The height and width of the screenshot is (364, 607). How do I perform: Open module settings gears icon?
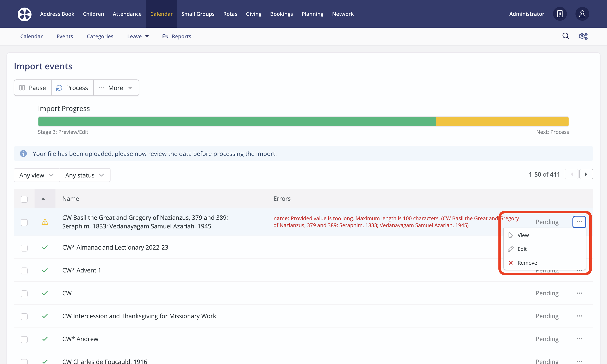coord(583,36)
